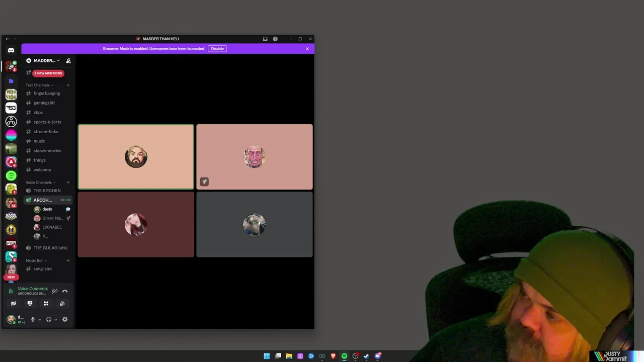Select user L00NABEE in voice list
644x362 pixels.
click(x=52, y=227)
